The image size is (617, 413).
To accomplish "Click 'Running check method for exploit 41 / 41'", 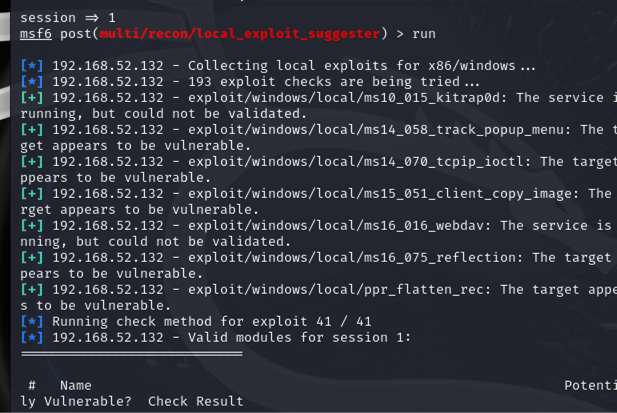I will tap(212, 321).
